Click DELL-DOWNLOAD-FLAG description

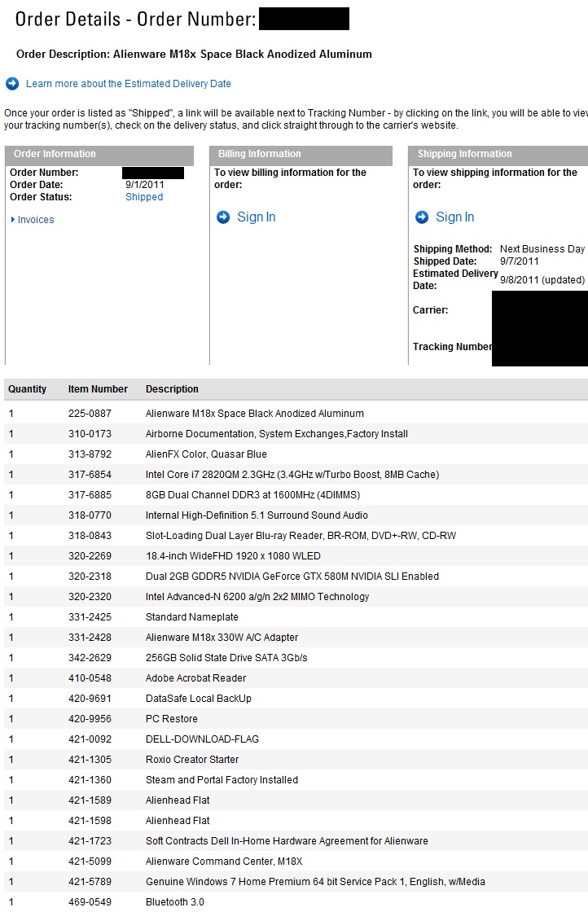point(203,739)
